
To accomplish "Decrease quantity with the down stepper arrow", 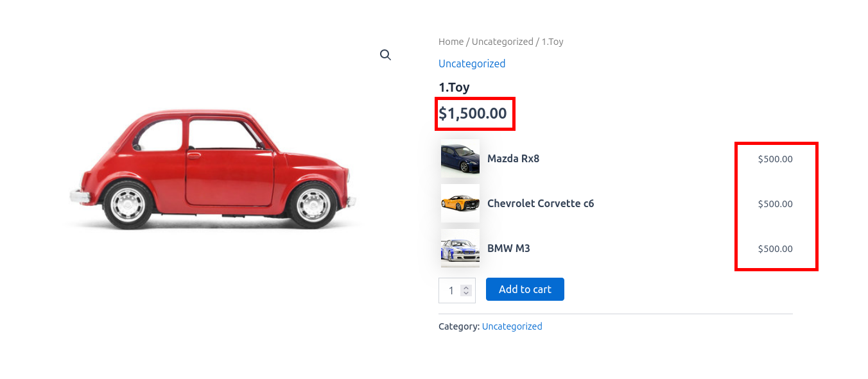I will coord(466,293).
